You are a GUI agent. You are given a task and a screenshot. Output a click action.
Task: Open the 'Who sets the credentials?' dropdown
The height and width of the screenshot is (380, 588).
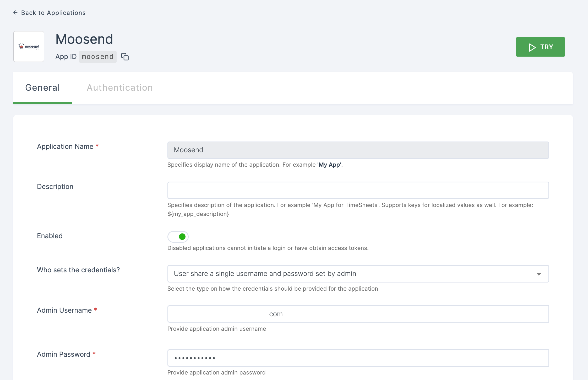point(358,274)
